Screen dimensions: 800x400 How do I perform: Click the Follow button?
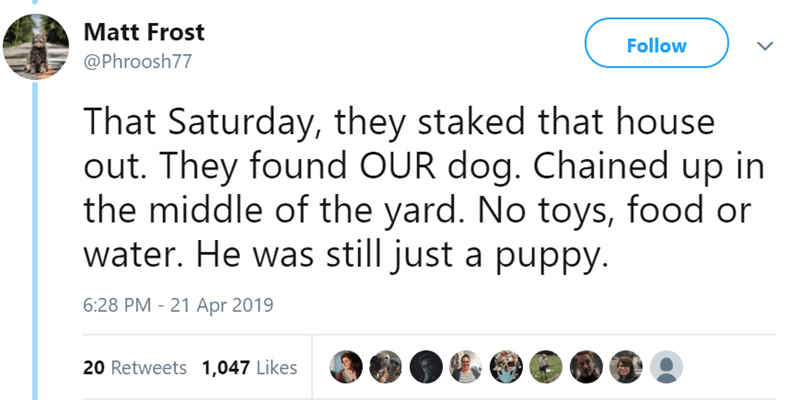(x=657, y=45)
